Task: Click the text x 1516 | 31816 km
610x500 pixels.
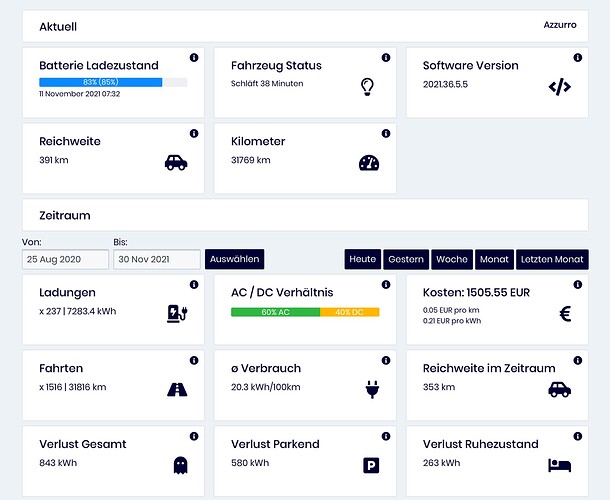Action: tap(73, 387)
